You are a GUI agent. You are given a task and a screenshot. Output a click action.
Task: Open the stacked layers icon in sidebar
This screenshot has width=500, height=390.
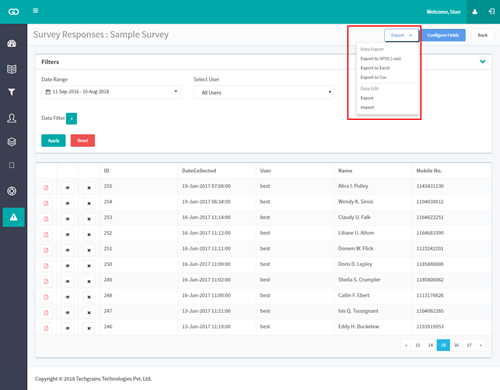coord(12,142)
